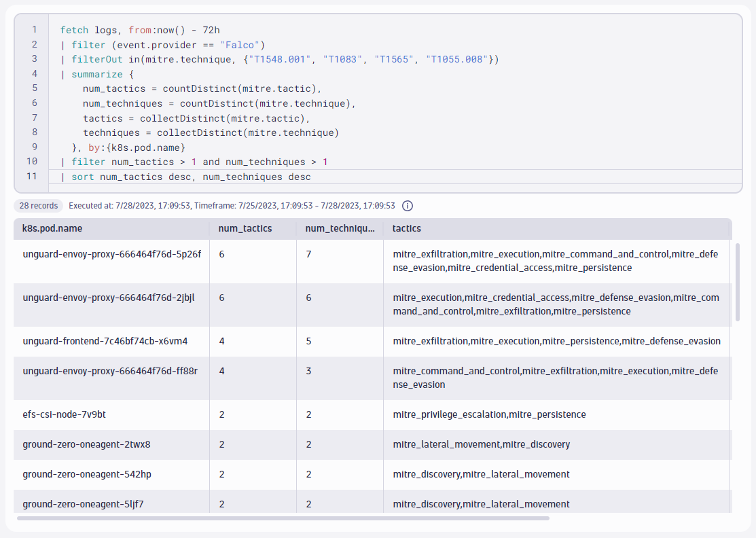Click the tactics column header
The height and width of the screenshot is (538, 756).
[x=406, y=229]
